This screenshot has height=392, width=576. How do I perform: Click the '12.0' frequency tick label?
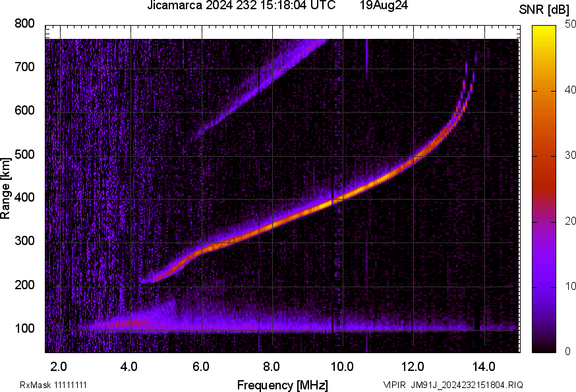coord(413,366)
